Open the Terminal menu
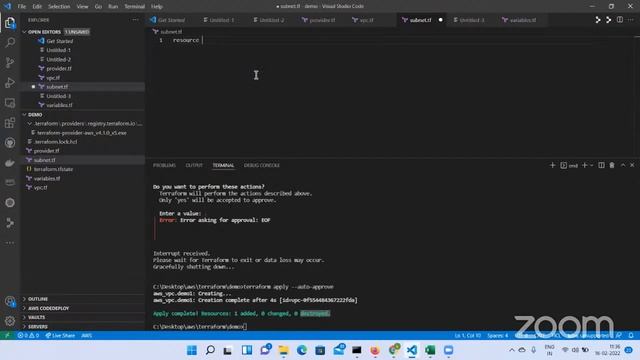 point(134,7)
